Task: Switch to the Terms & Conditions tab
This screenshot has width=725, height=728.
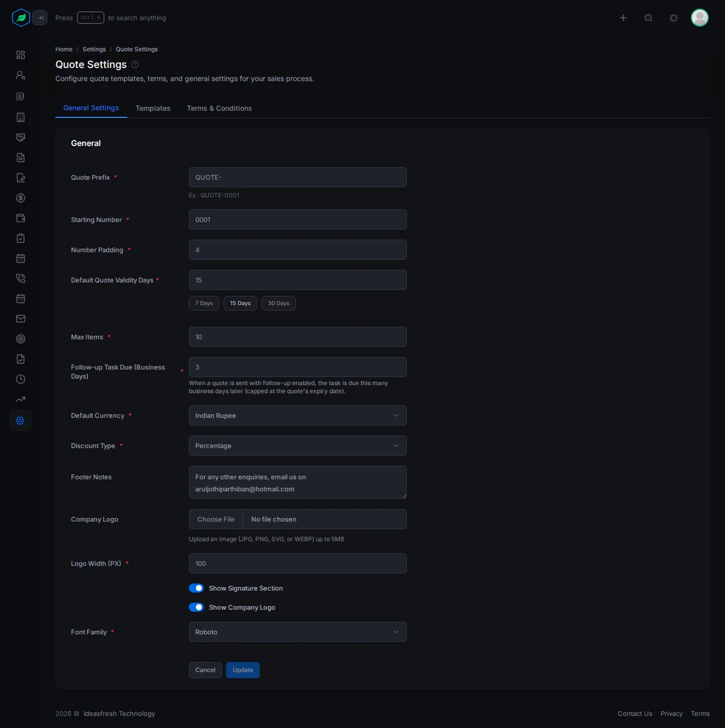Action: click(x=220, y=108)
